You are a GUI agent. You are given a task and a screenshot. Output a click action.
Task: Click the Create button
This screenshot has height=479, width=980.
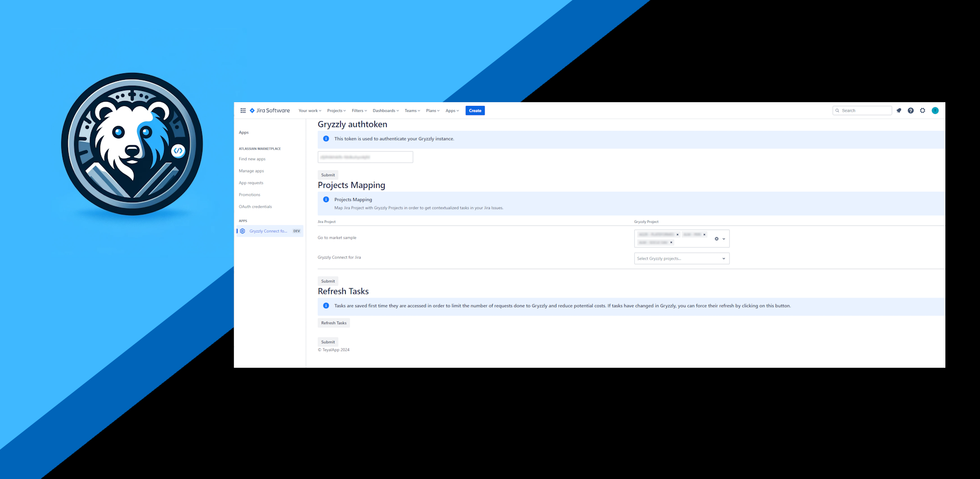[475, 111]
